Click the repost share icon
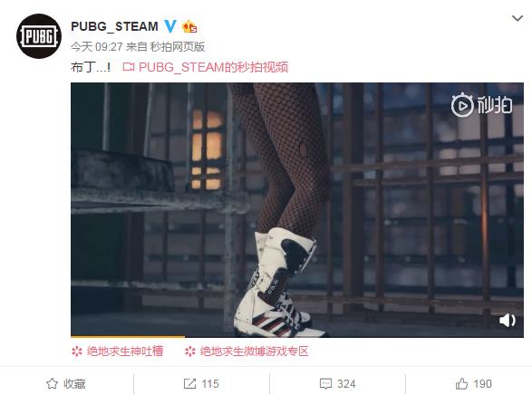The image size is (532, 395). click(x=189, y=383)
